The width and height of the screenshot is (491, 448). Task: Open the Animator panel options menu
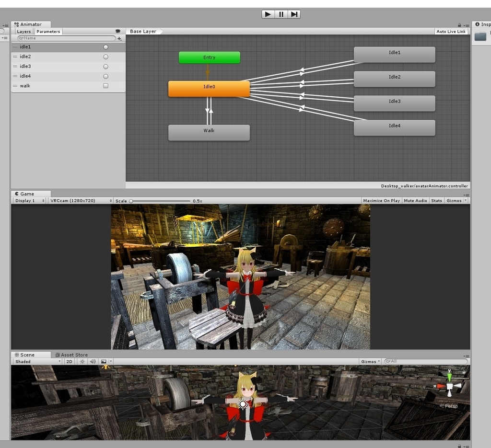tap(466, 25)
